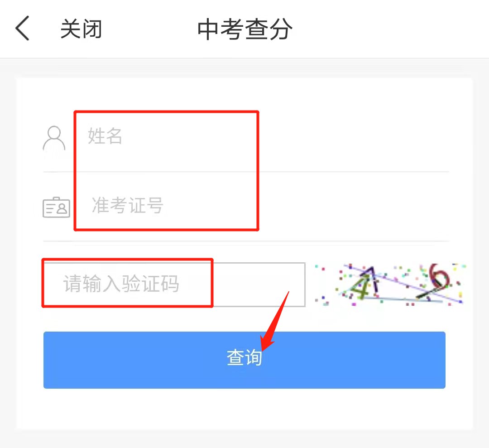Refresh the captcha image
The width and height of the screenshot is (489, 448).
pos(390,284)
